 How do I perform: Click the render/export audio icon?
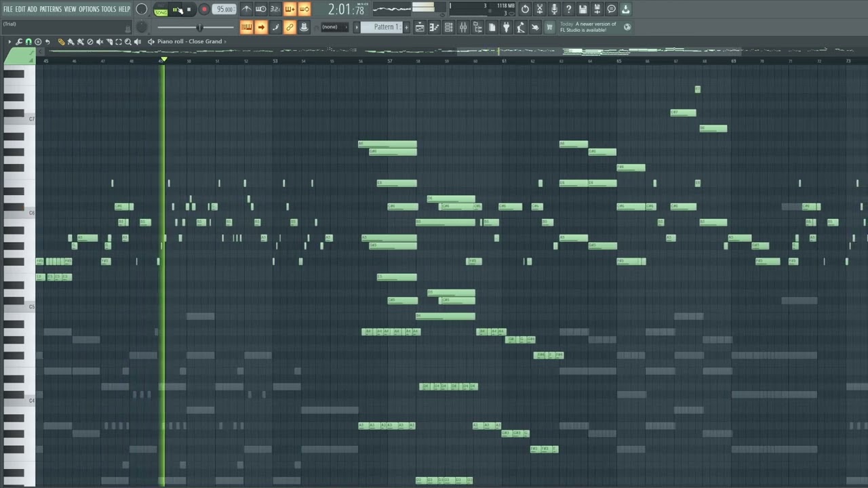pyautogui.click(x=597, y=9)
